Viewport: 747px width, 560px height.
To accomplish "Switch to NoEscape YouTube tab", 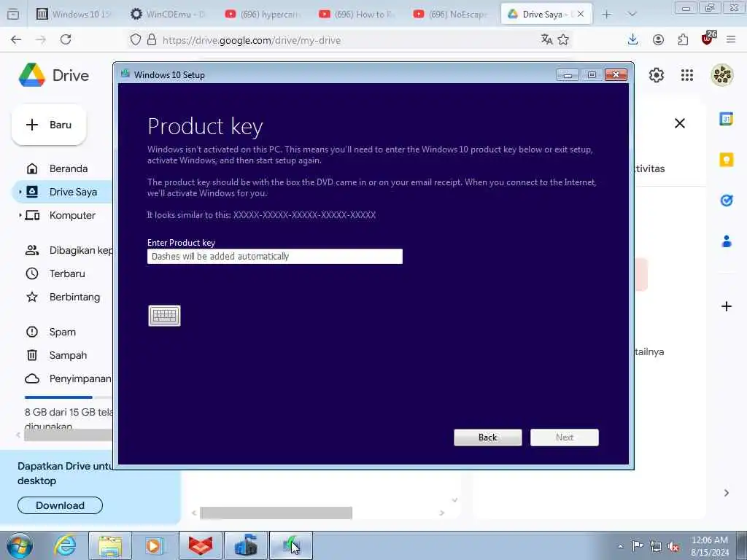I will coord(451,15).
